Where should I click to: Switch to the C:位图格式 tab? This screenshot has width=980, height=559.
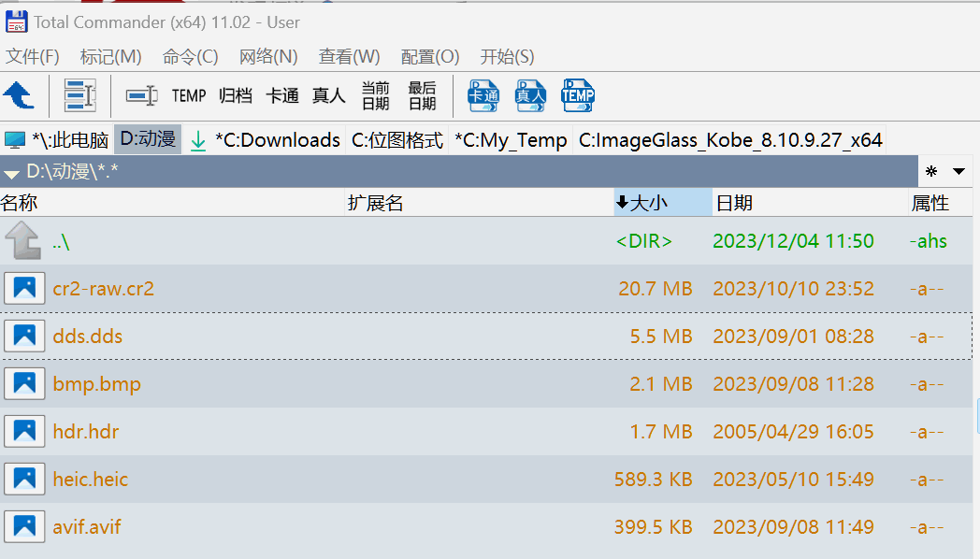click(396, 140)
